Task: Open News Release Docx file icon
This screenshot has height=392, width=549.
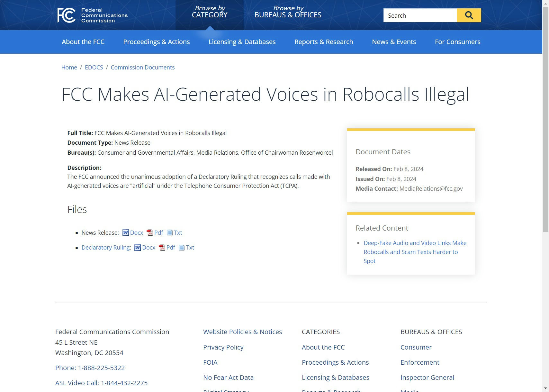Action: pos(126,232)
